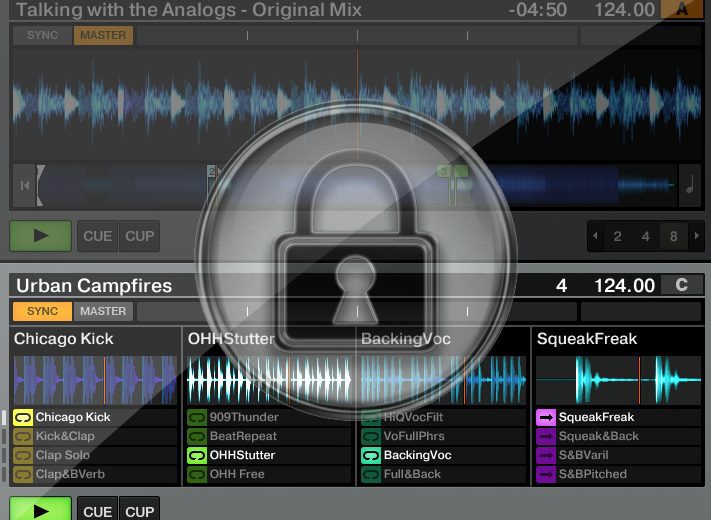Trigger the SqueakFreak one-shot cell
The height and width of the screenshot is (520, 711).
pyautogui.click(x=618, y=417)
